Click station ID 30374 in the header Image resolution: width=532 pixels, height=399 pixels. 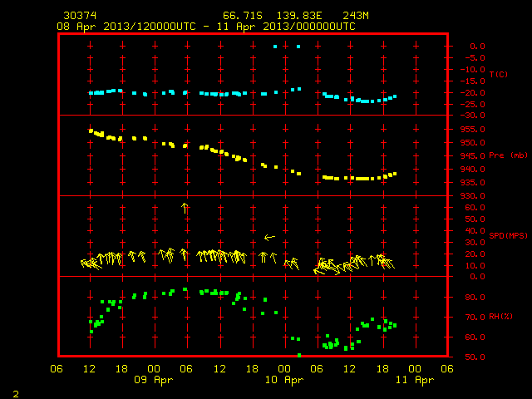80,16
